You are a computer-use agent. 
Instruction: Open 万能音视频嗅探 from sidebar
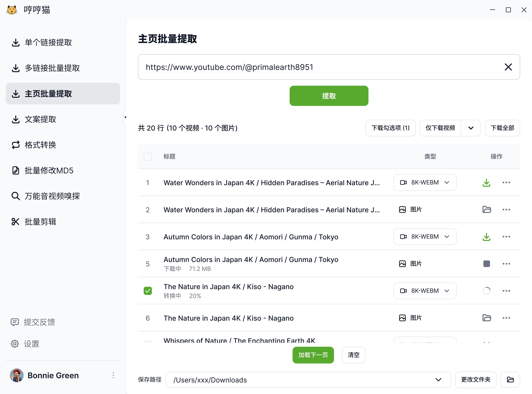point(52,196)
